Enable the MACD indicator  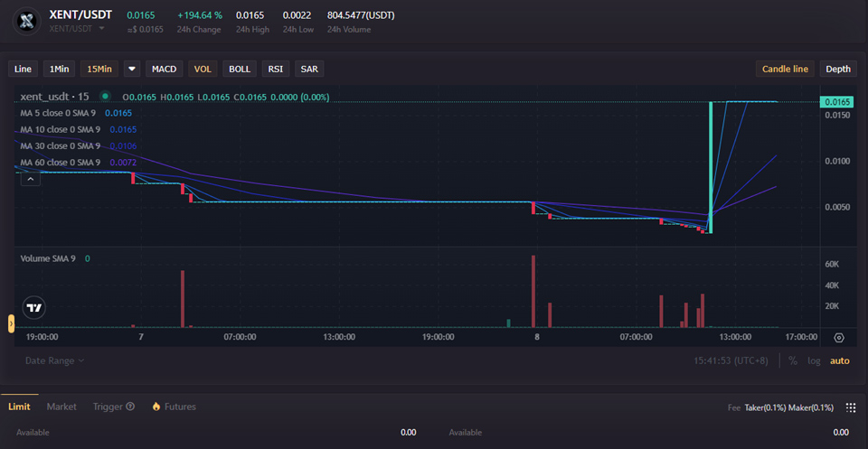coord(165,69)
